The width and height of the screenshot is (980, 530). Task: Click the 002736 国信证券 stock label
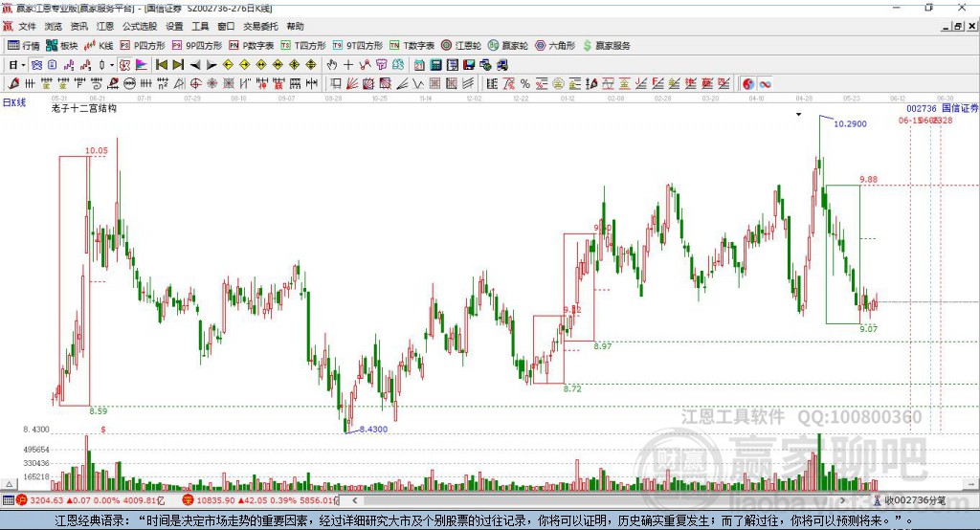click(943, 108)
